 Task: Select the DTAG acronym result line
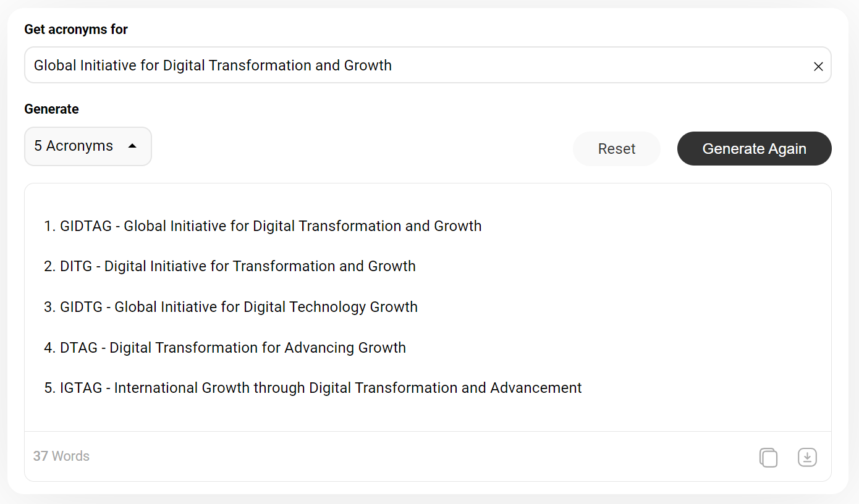click(225, 348)
